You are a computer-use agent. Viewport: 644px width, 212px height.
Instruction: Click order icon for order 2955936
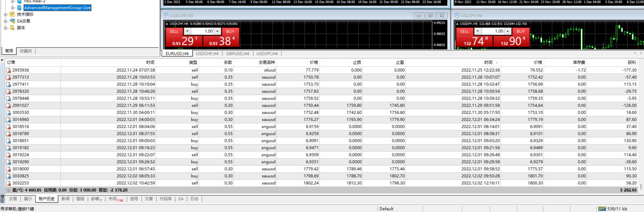8,70
